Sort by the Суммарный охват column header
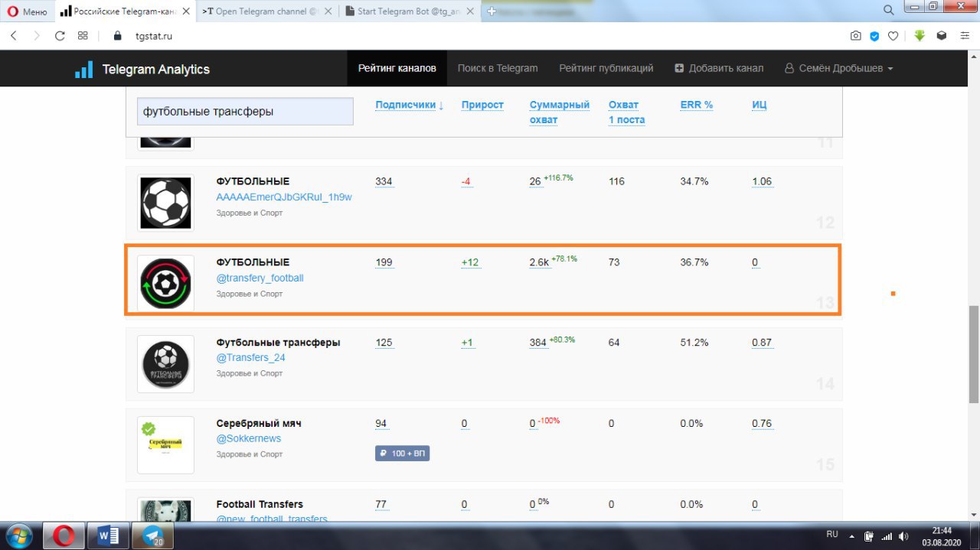Screen dimensions: 980x550 click(560, 112)
